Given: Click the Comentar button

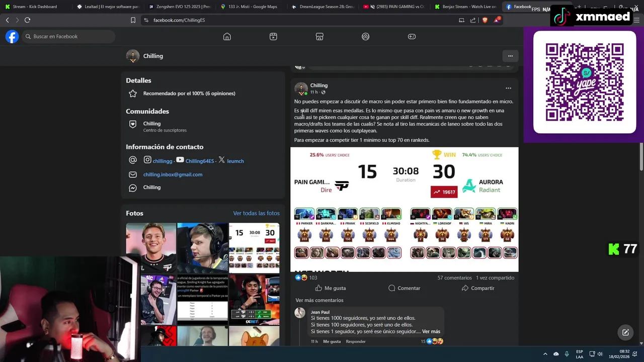Looking at the screenshot, I should 404,288.
